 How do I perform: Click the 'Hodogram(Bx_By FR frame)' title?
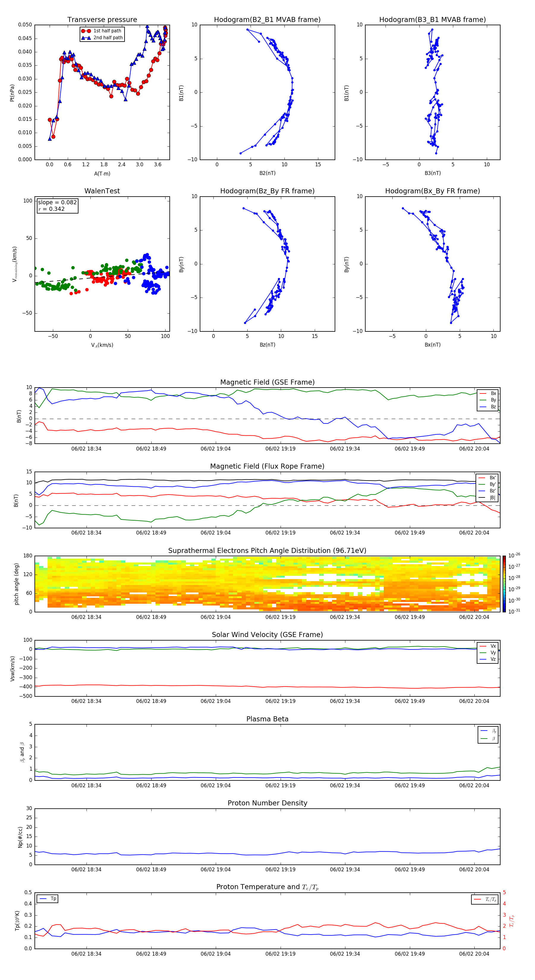pyautogui.click(x=432, y=191)
